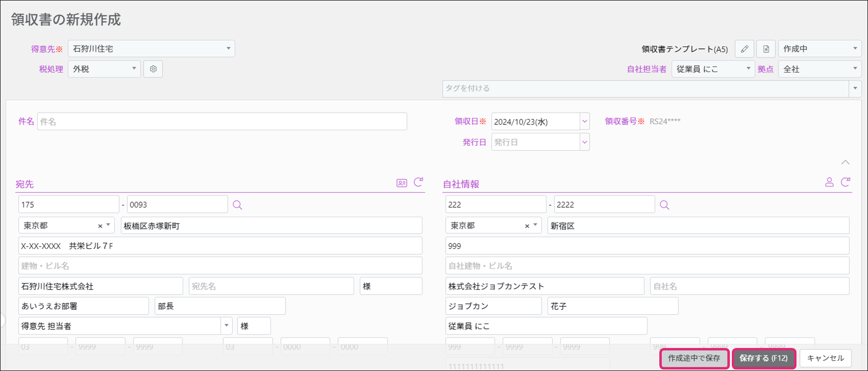Clear the 自社情報 prefecture 東京都 selection
Screen dimensions: 868x371
point(527,226)
